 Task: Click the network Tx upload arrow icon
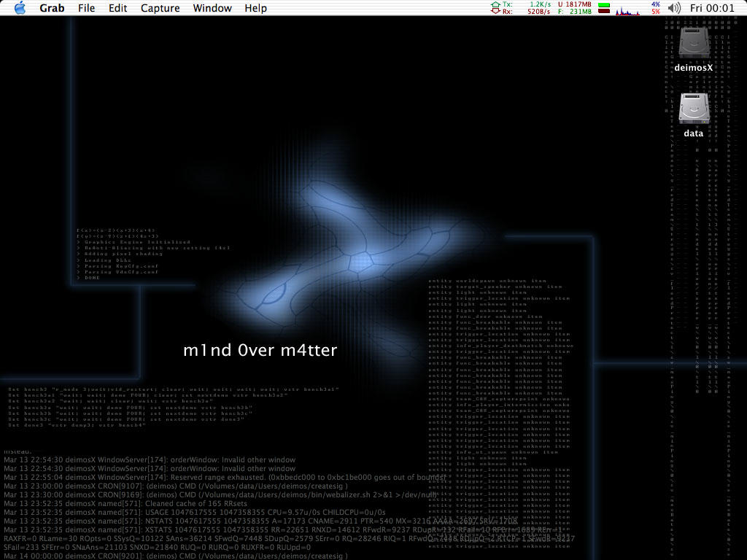(497, 4)
